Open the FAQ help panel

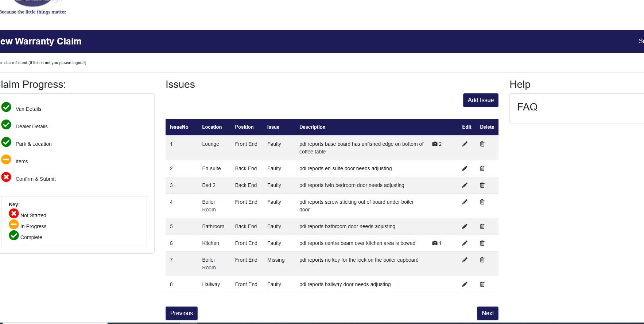click(x=527, y=107)
